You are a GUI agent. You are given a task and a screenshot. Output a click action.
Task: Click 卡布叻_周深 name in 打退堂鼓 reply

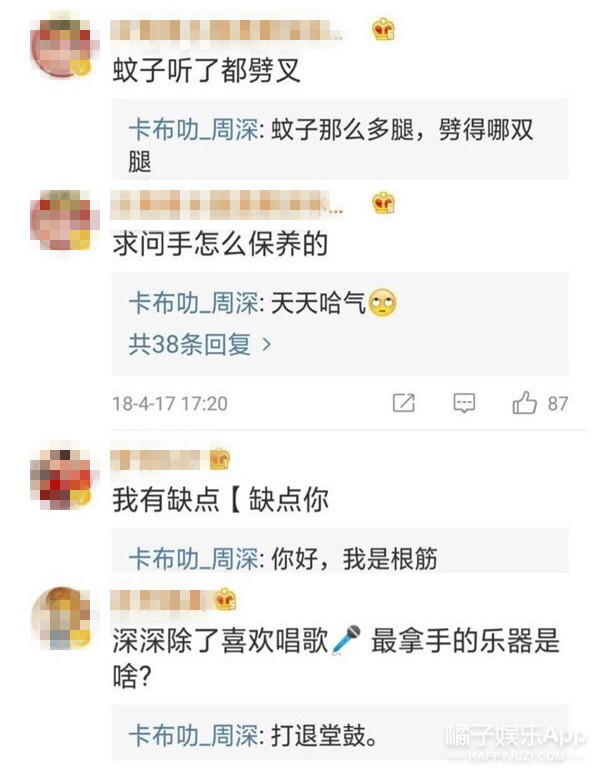click(193, 735)
